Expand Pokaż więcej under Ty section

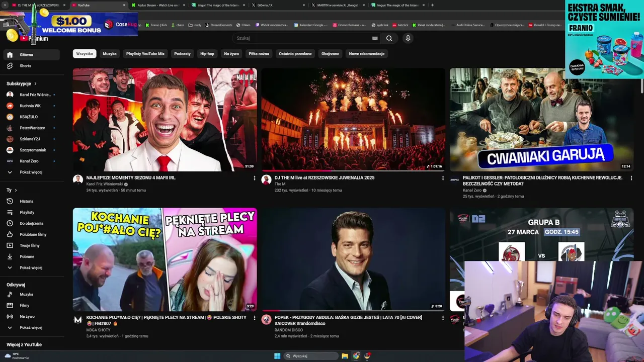tap(31, 267)
